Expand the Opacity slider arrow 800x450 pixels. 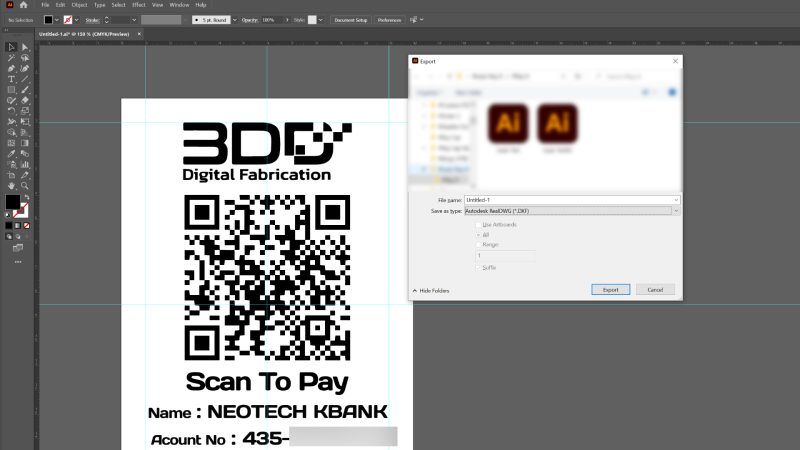pyautogui.click(x=287, y=20)
